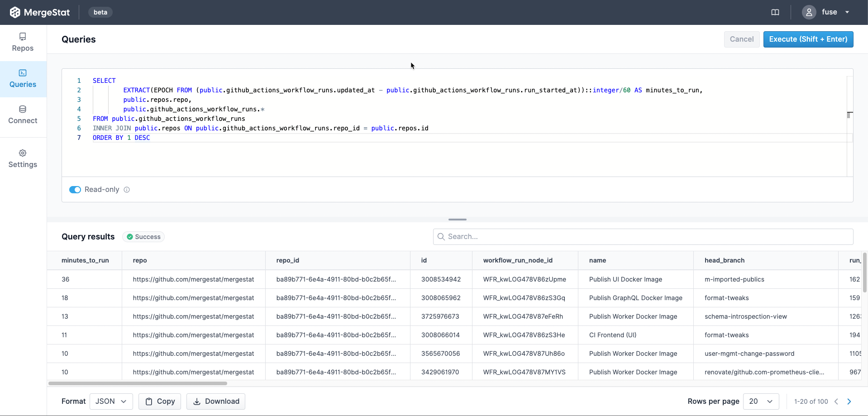Click the panel resize divider handle

tap(457, 220)
